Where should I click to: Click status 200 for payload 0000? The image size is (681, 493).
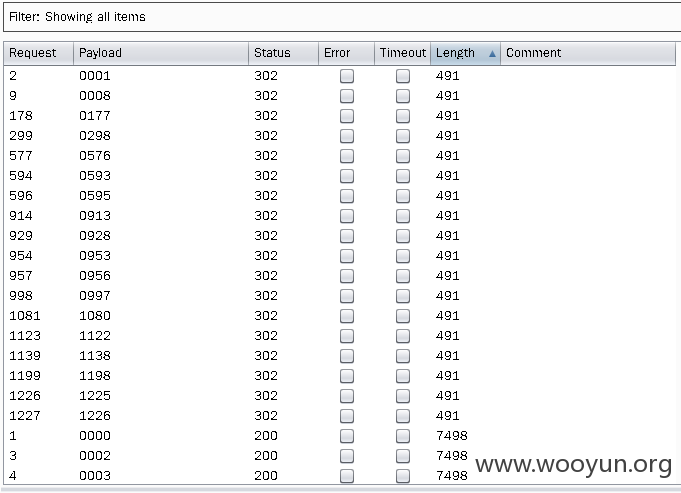click(266, 436)
